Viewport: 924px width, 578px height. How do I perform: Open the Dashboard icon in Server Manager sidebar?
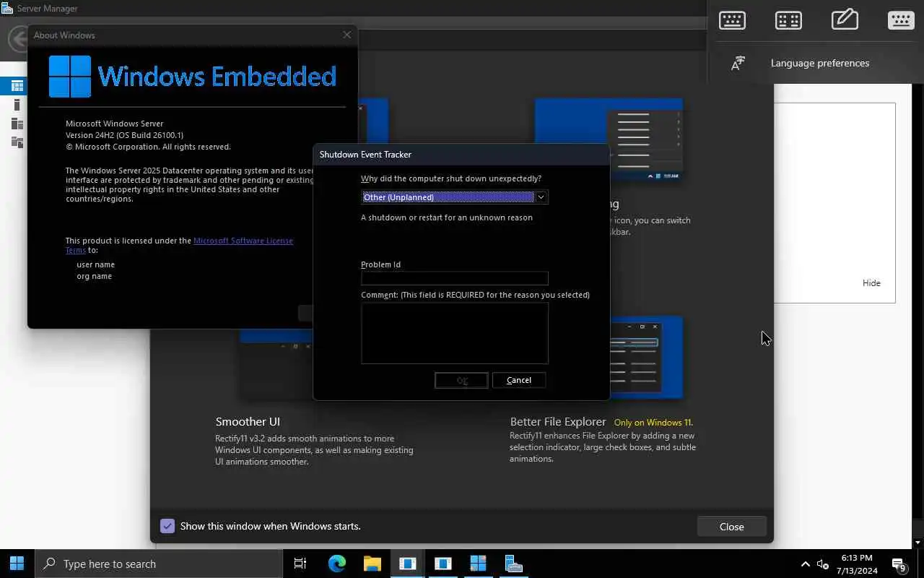pos(17,86)
